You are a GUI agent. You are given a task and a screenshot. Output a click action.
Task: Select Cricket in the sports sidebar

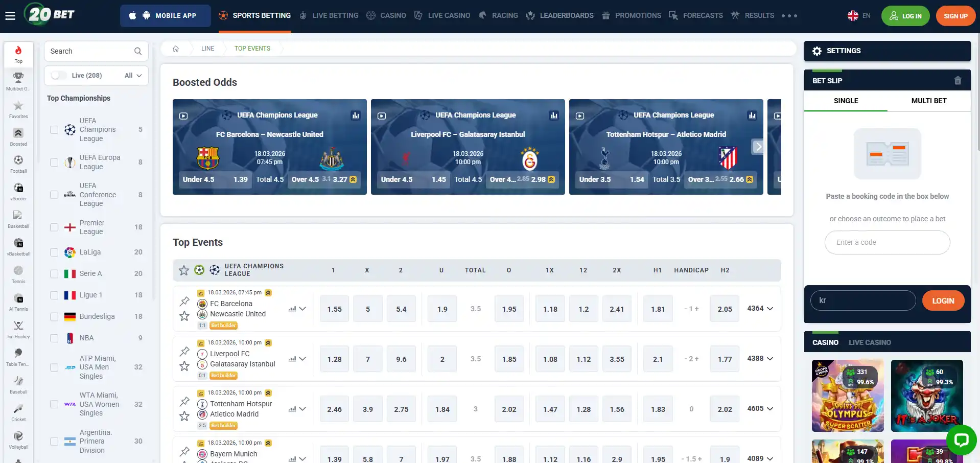click(x=18, y=412)
